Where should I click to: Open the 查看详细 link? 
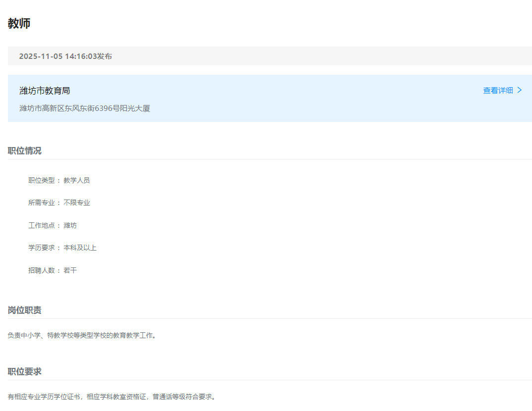click(498, 91)
